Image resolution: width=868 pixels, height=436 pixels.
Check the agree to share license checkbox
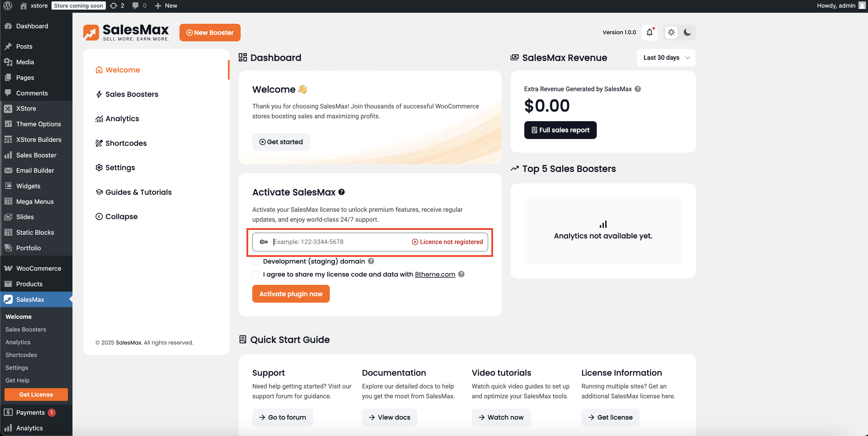click(256, 274)
